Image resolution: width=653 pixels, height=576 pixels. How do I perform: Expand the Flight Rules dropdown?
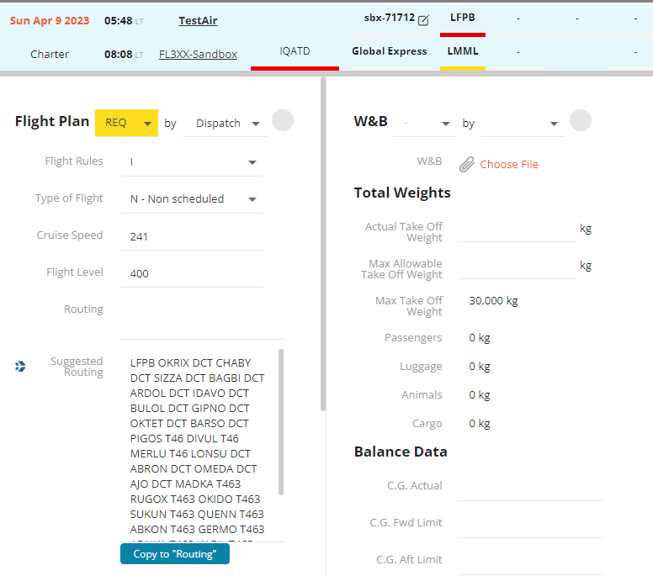pos(196,162)
